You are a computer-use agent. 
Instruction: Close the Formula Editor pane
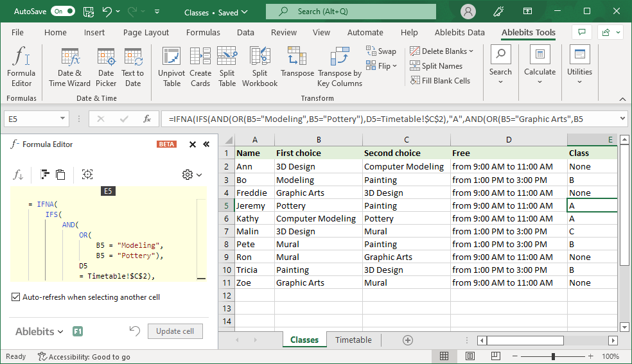pos(193,144)
